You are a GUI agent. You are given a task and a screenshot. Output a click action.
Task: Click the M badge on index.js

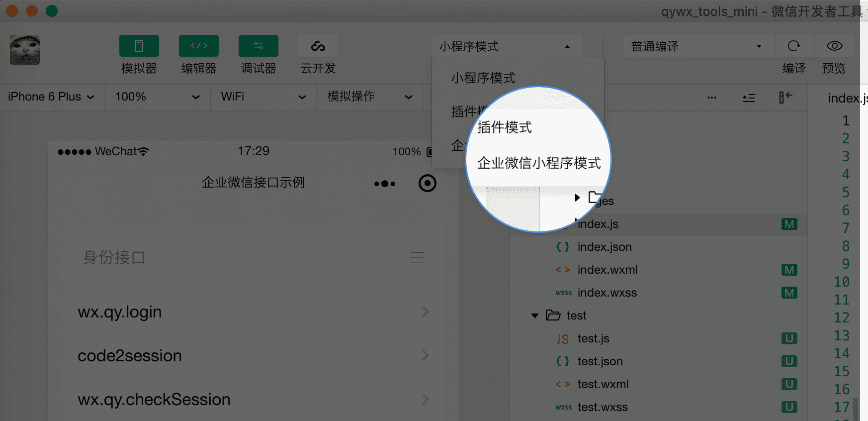[789, 224]
